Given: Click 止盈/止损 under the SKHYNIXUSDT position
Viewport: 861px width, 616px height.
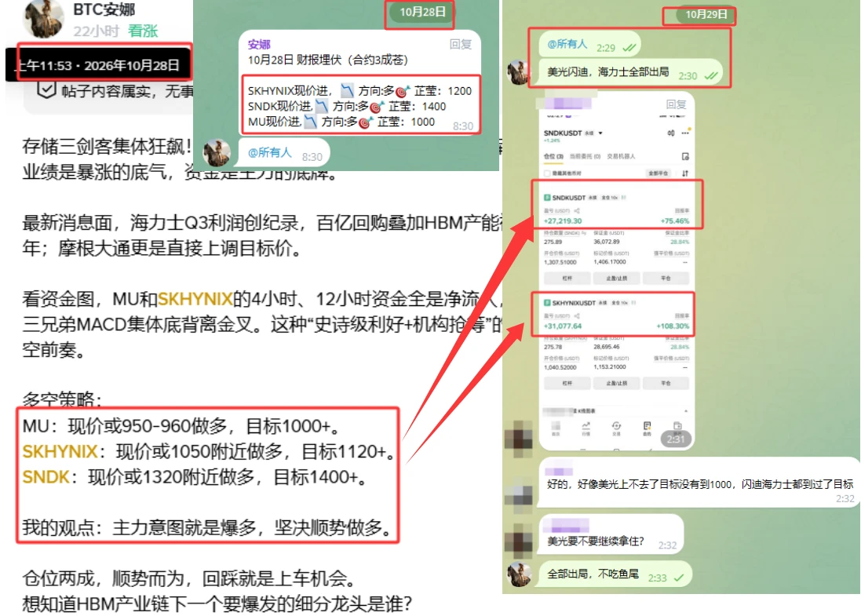Looking at the screenshot, I should pyautogui.click(x=616, y=383).
